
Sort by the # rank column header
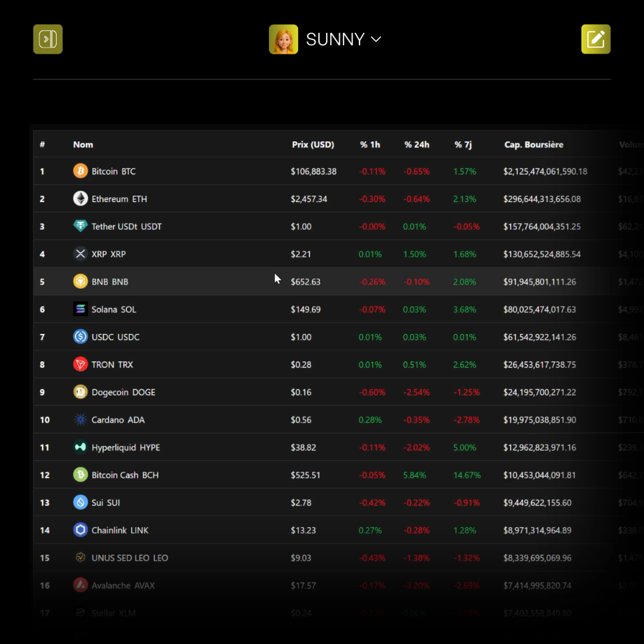tap(42, 144)
